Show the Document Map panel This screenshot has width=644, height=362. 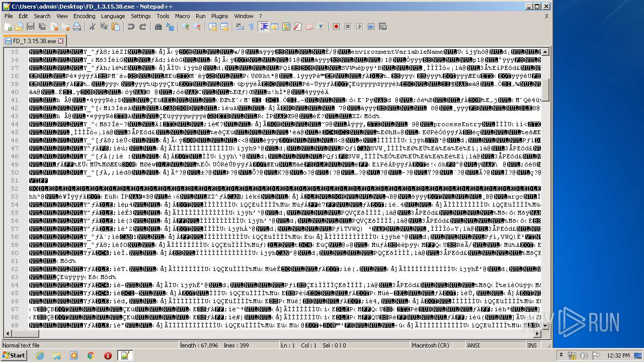point(286,27)
